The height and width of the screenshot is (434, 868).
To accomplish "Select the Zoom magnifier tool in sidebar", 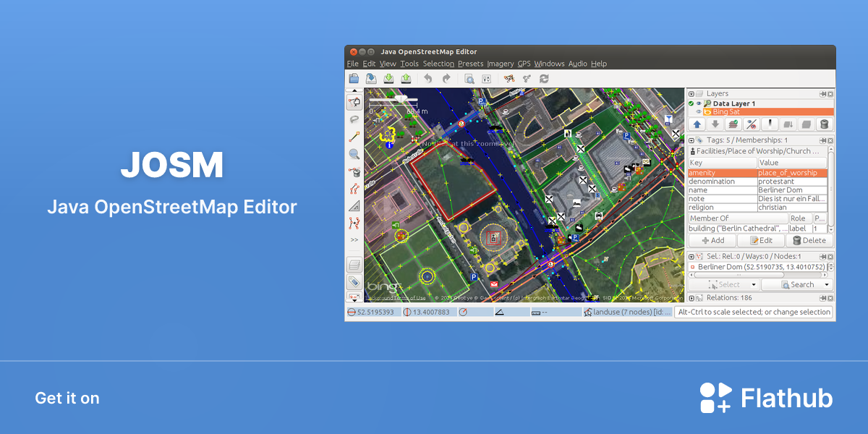I will point(354,154).
